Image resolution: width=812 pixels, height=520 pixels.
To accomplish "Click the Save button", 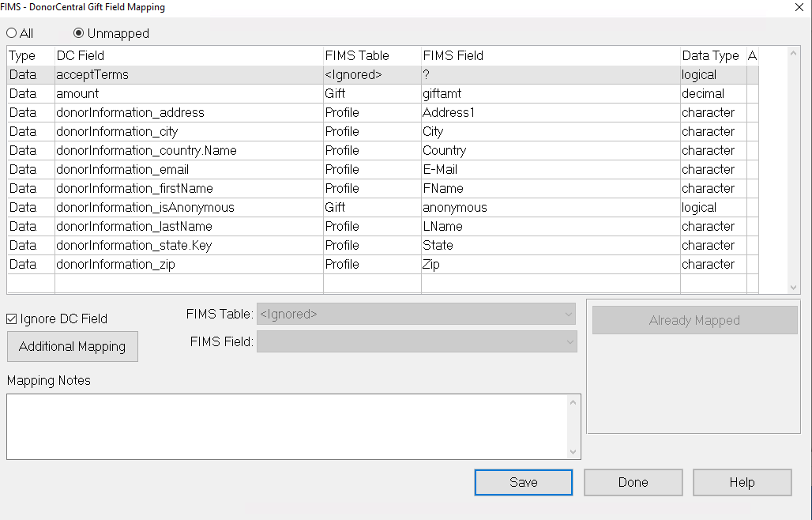I will (x=524, y=482).
